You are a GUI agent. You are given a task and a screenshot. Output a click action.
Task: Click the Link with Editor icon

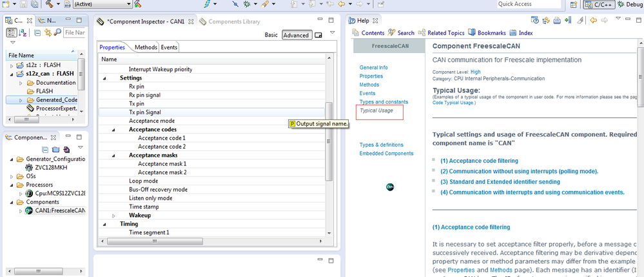48,32
